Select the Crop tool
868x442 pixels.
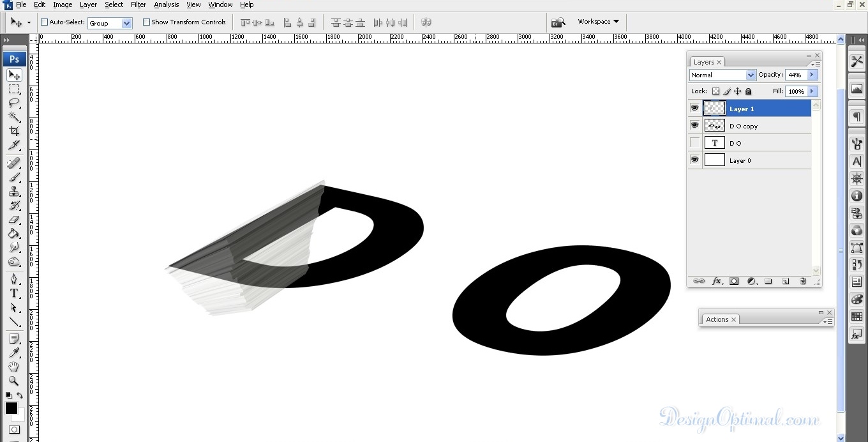[14, 131]
